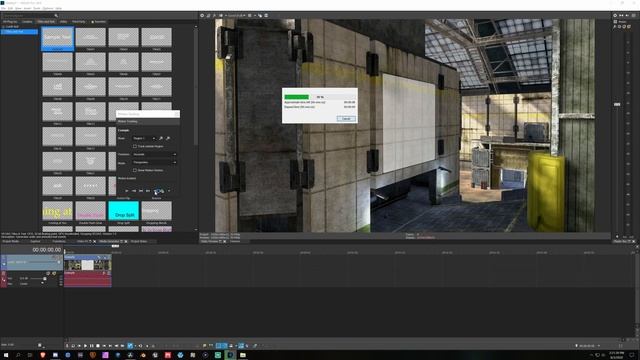
Task: Click the second mask tool icon beside Region dropdown
Action: pyautogui.click(x=168, y=138)
